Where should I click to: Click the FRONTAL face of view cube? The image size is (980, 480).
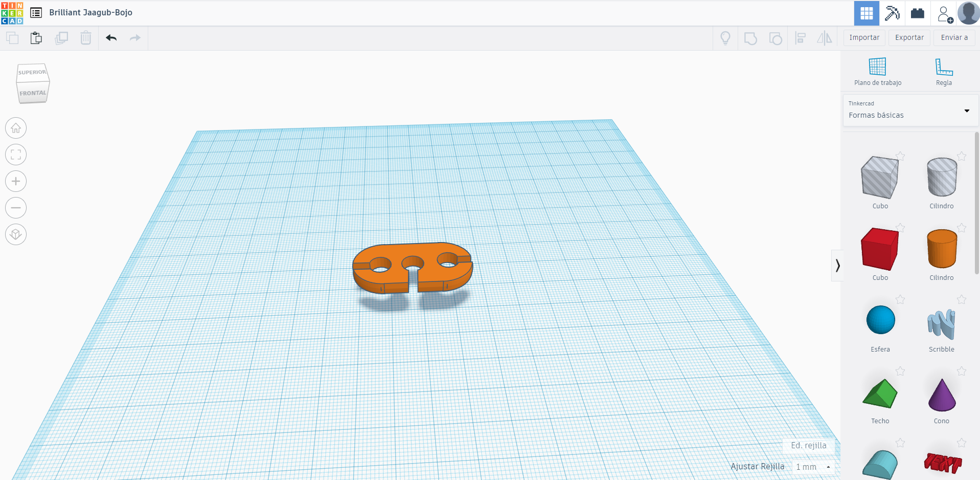(33, 93)
